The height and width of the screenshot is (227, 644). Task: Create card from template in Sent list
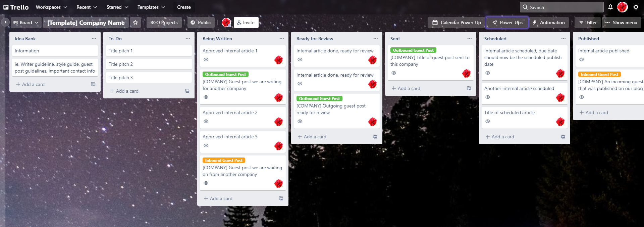pos(469,88)
